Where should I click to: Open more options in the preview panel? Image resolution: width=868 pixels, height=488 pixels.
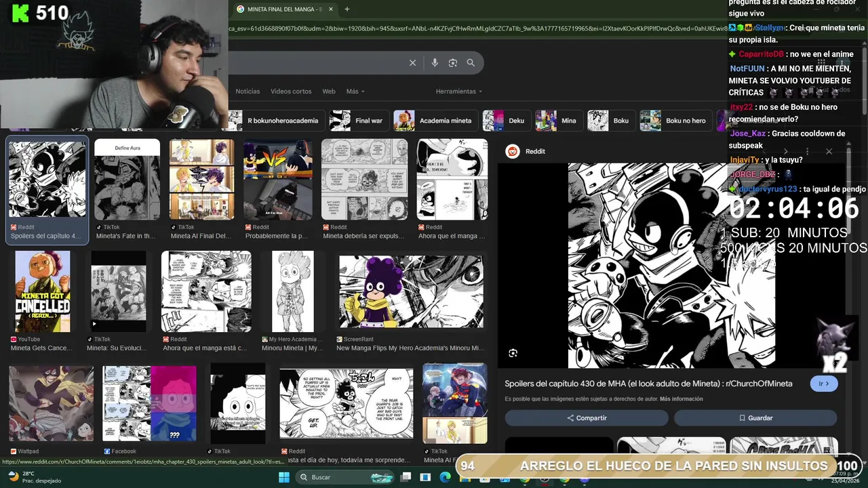[x=807, y=151]
